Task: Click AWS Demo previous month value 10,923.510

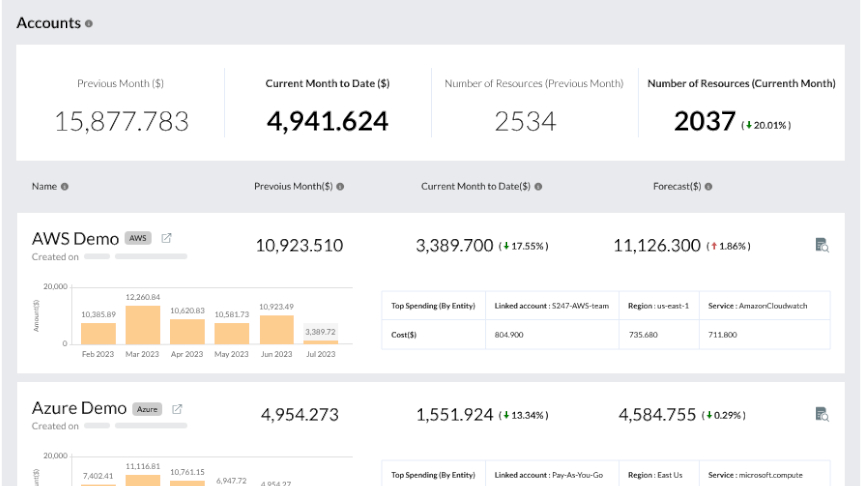Action: tap(299, 245)
